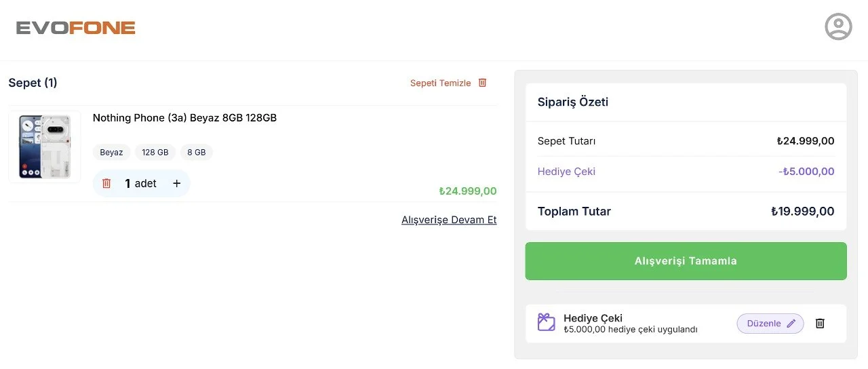Open the Nothing Phone (3a) product thumbnail
Image resolution: width=868 pixels, height=369 pixels.
(x=45, y=147)
